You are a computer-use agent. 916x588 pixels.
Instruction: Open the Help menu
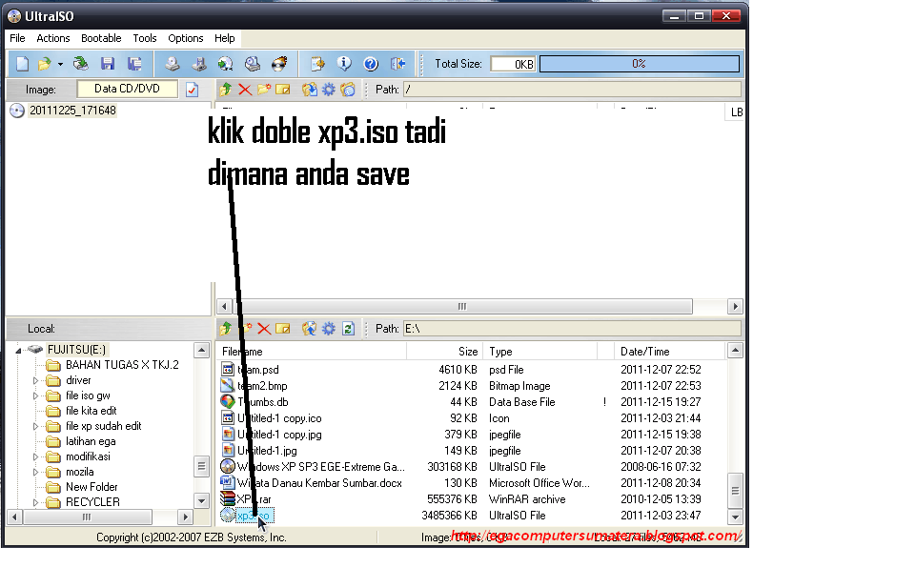coord(224,38)
